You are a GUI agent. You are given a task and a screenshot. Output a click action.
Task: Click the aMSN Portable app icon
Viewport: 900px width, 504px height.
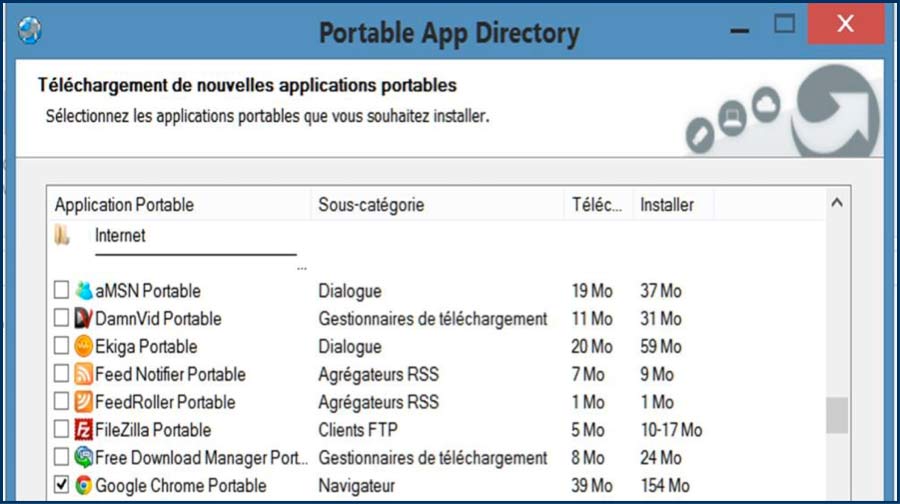coord(84,291)
